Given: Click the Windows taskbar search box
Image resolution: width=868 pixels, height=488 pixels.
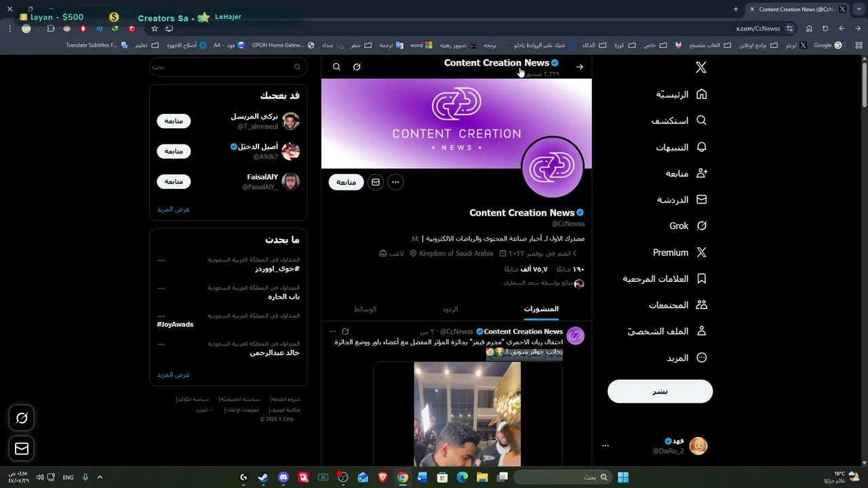Looking at the screenshot, I should tap(561, 477).
